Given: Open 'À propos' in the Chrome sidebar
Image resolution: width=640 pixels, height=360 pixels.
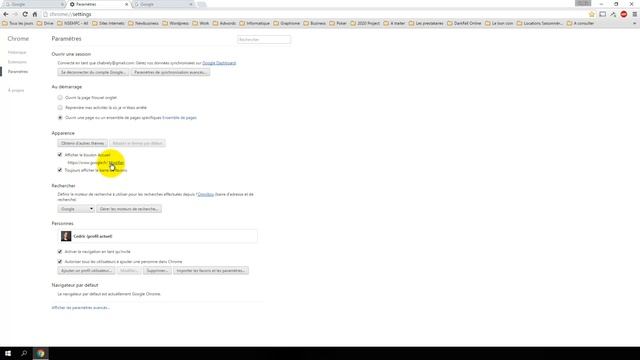Looking at the screenshot, I should click(x=16, y=90).
